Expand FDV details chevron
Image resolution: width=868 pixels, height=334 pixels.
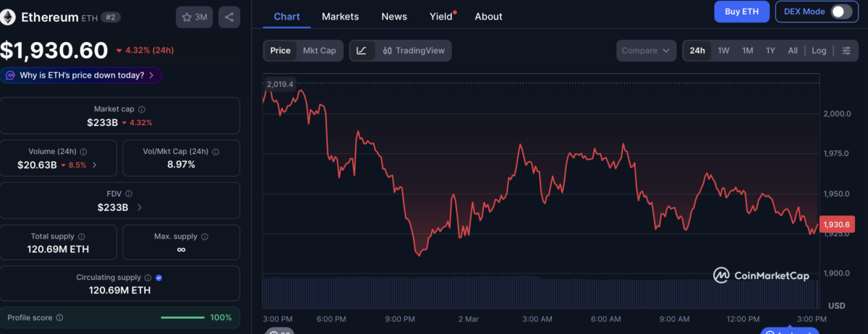(139, 207)
